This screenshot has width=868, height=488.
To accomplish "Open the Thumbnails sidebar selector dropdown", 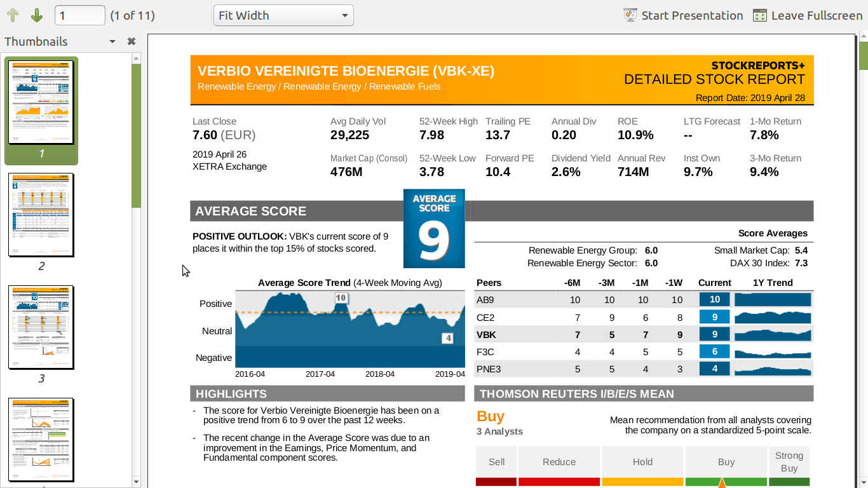I will coord(112,41).
